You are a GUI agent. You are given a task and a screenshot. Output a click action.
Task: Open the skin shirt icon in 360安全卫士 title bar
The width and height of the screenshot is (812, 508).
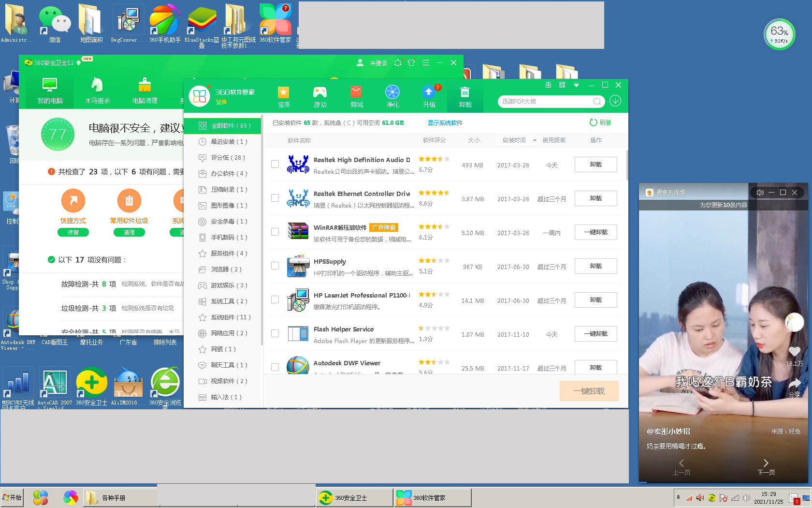point(411,62)
